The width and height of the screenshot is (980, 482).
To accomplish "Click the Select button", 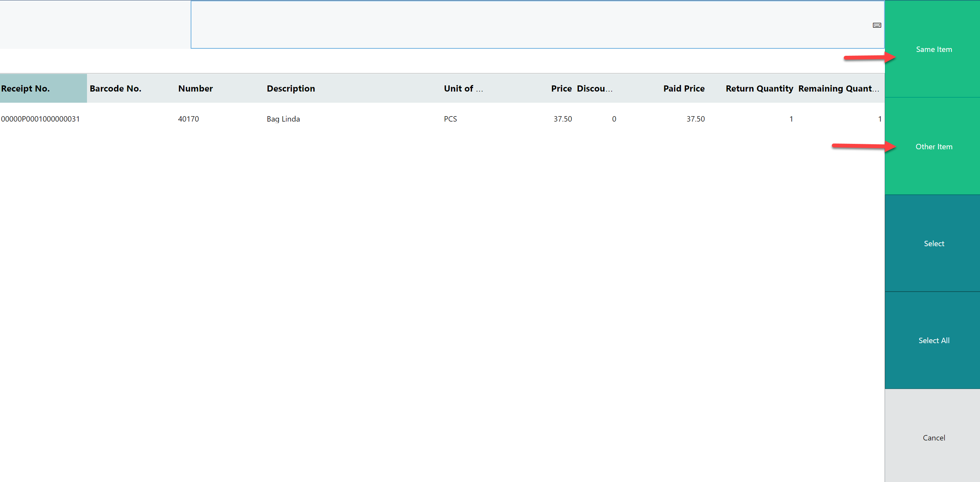I will (933, 244).
